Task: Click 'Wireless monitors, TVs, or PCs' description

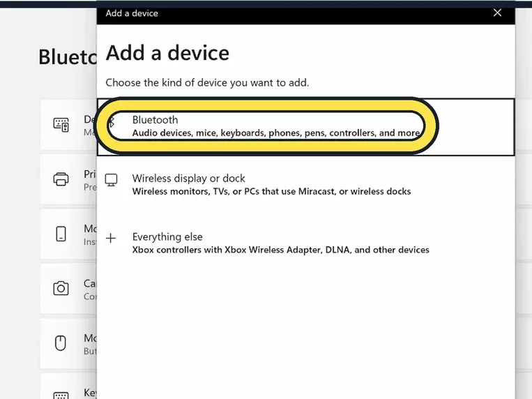Action: coord(271,192)
